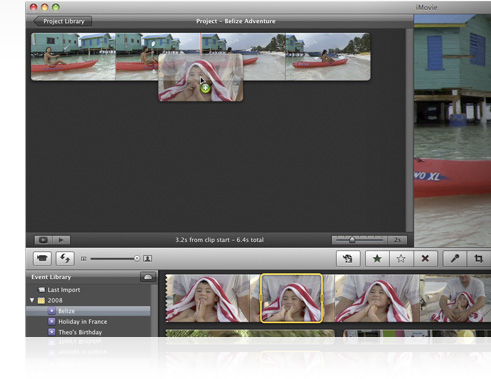Viewport: 491px width, 379px height.
Task: Select the Belize event
Action: (x=88, y=311)
